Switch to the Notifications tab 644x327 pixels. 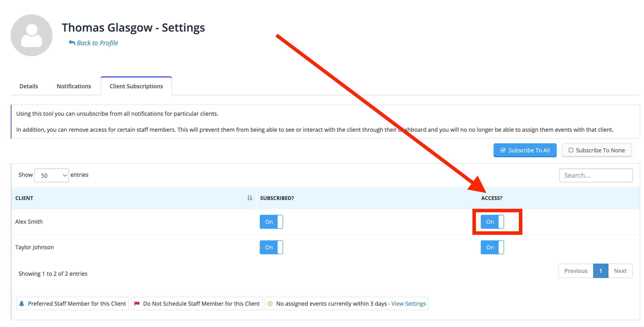(x=74, y=86)
